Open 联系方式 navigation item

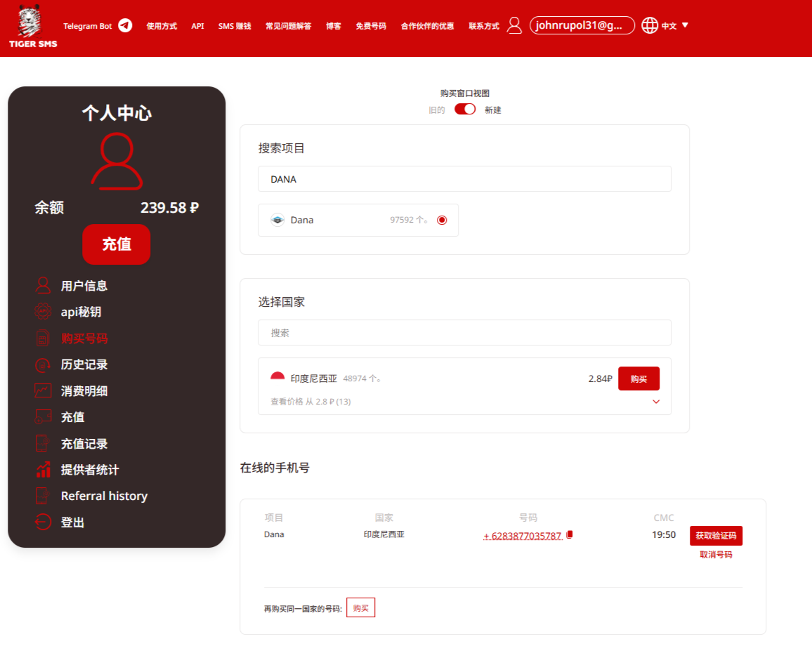[x=484, y=26]
